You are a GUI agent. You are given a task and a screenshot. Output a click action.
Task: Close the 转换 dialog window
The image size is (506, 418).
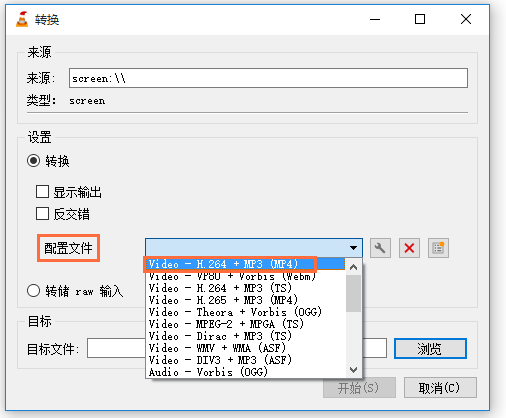[466, 19]
